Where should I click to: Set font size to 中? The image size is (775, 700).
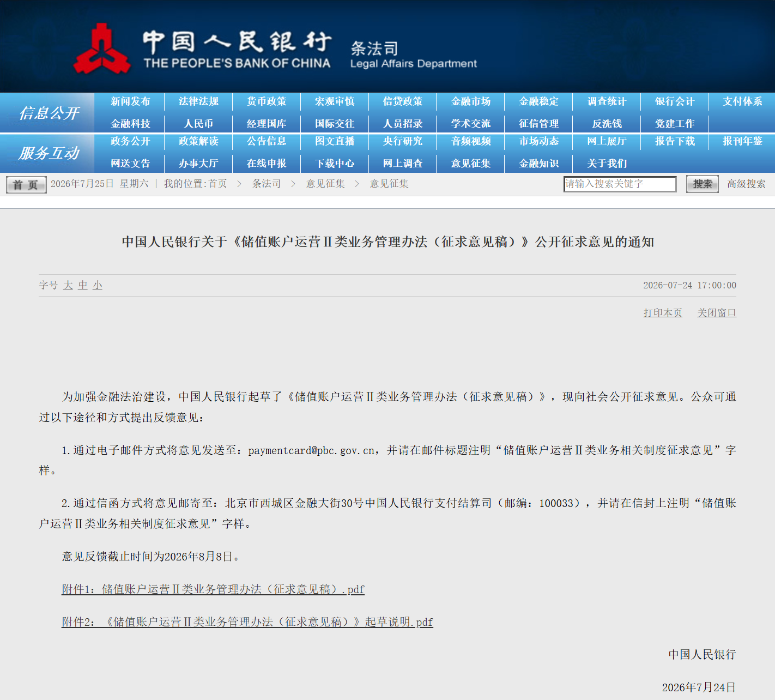[83, 285]
